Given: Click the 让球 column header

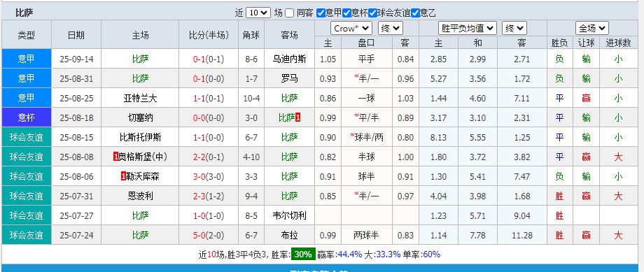Looking at the screenshot, I should pyautogui.click(x=586, y=43).
